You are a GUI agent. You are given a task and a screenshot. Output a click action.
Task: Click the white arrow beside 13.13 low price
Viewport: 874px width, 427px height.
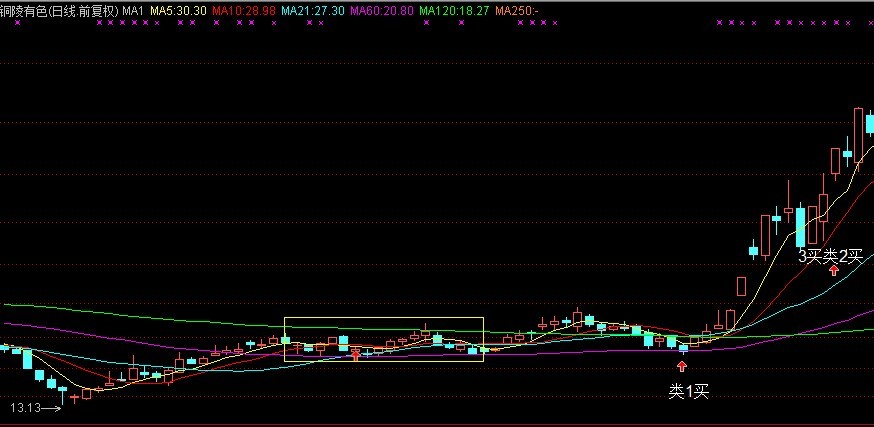53,408
